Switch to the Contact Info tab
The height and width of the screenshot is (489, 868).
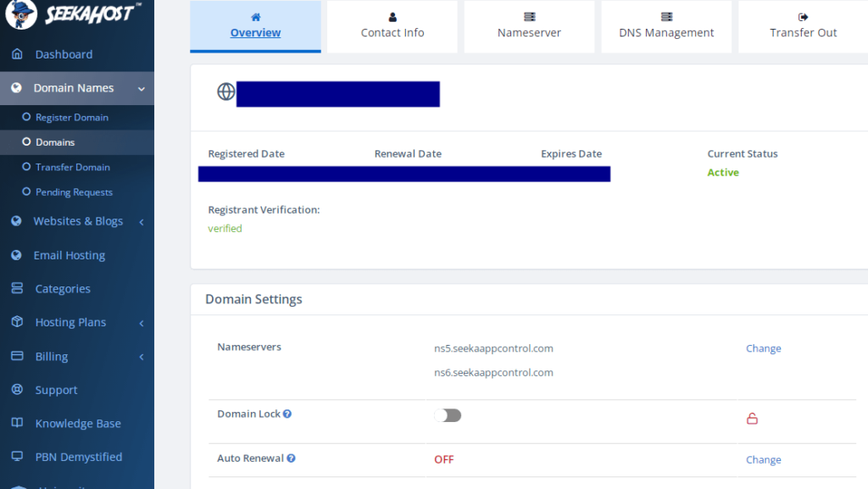pos(392,26)
